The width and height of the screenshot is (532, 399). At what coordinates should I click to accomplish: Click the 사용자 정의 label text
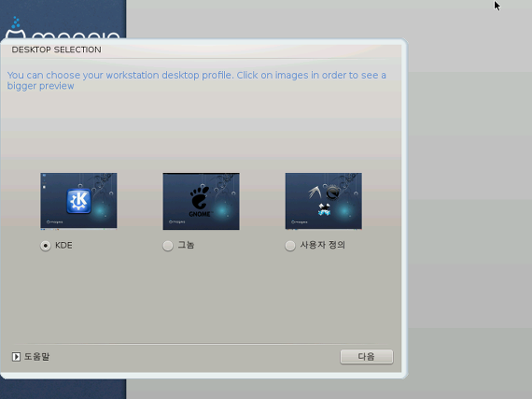click(x=322, y=245)
